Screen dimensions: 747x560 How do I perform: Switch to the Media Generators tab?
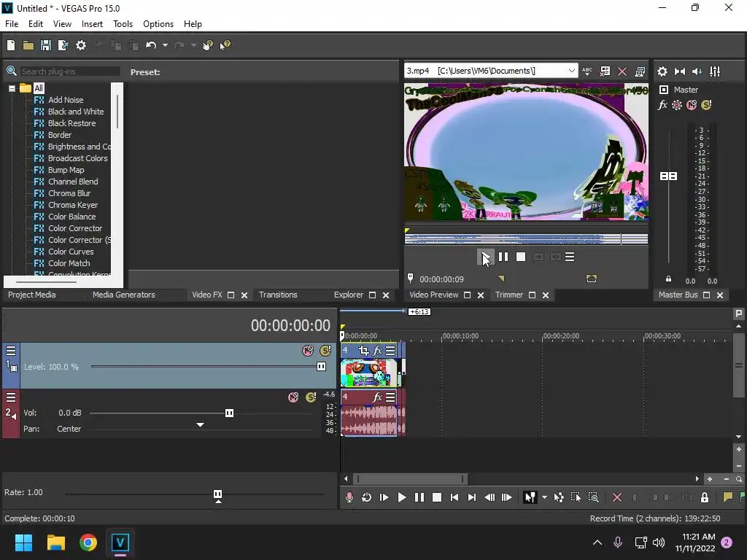coord(123,295)
